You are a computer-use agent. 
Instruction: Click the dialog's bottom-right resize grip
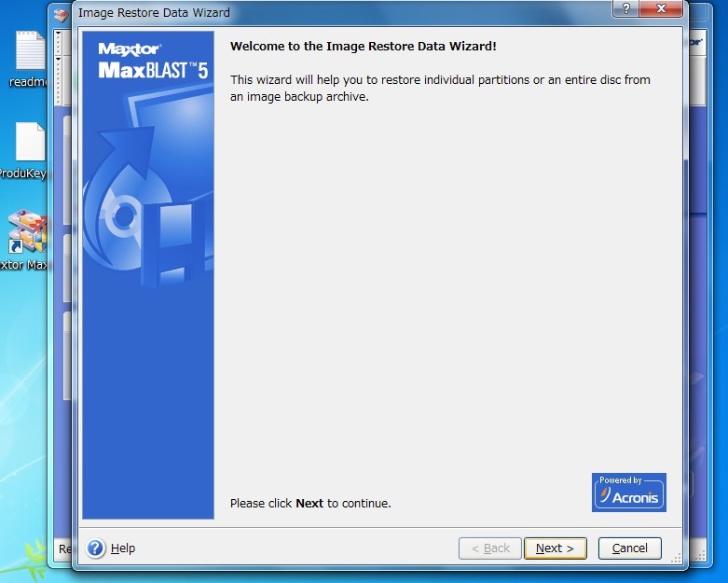(x=678, y=562)
